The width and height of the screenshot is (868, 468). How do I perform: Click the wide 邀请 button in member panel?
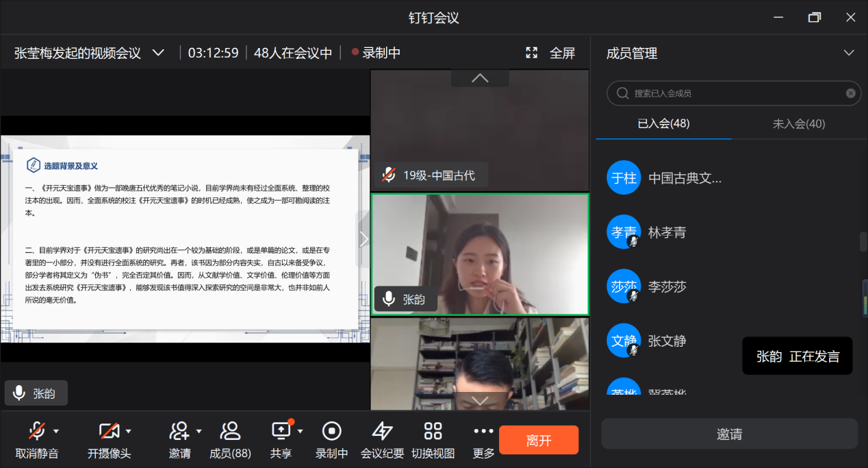point(729,434)
